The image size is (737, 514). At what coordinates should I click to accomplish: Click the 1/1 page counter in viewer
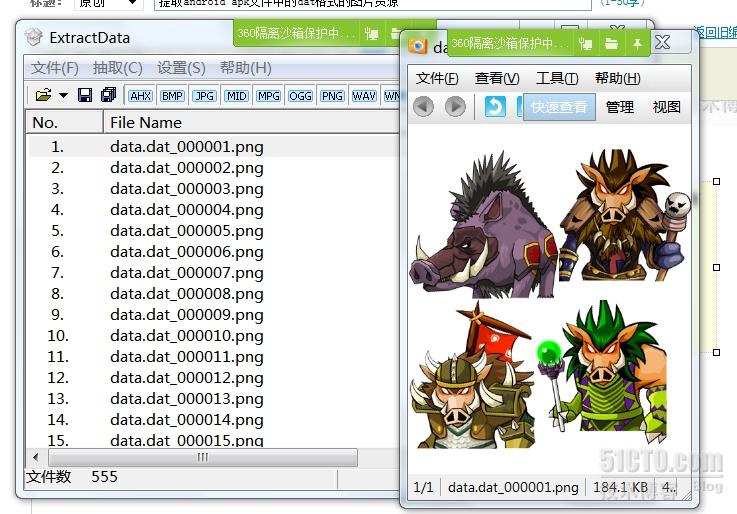pyautogui.click(x=423, y=487)
